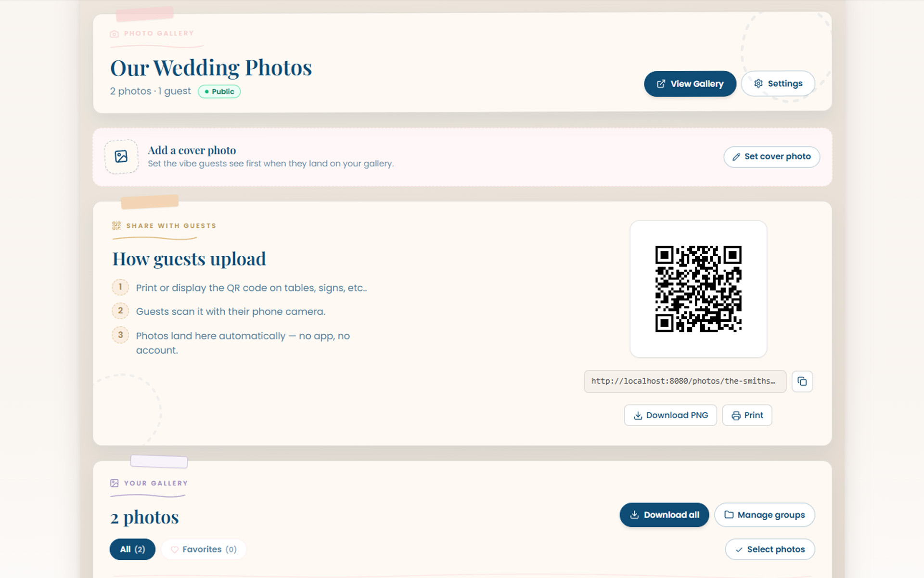This screenshot has width=924, height=578.
Task: Click the image icon beside Your Gallery
Action: 115,483
